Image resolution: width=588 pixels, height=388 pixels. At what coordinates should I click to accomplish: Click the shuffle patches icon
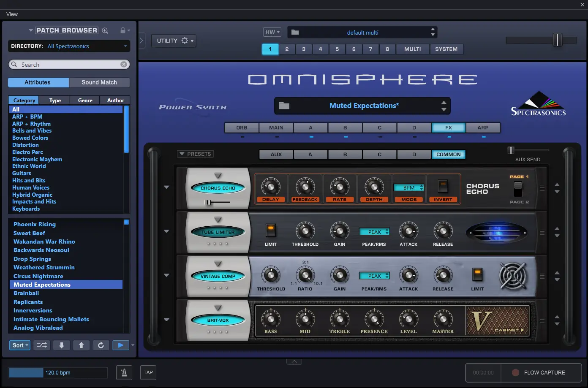pyautogui.click(x=42, y=345)
